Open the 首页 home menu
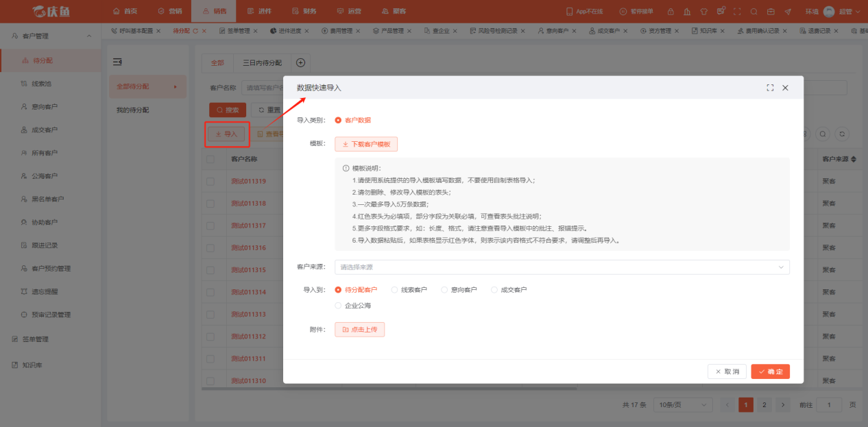Image resolution: width=868 pixels, height=427 pixels. [125, 11]
